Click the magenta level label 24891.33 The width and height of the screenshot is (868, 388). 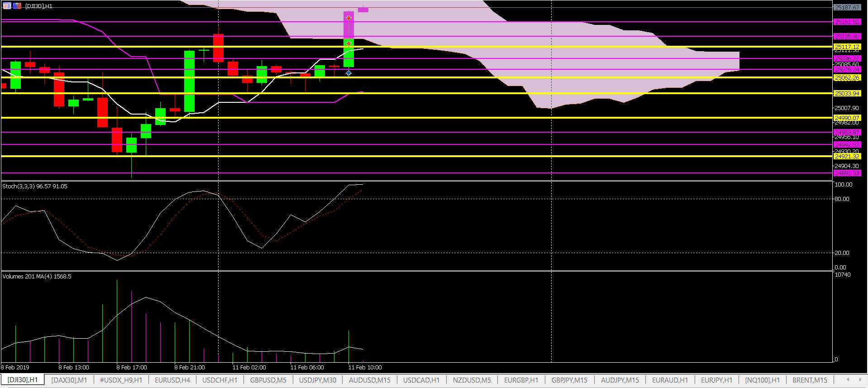(x=847, y=173)
